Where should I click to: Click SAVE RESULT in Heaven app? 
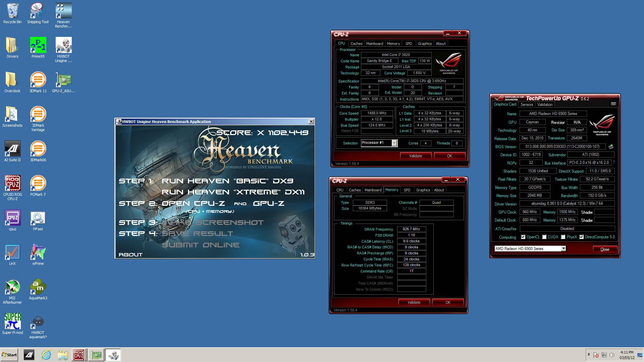tap(197, 234)
